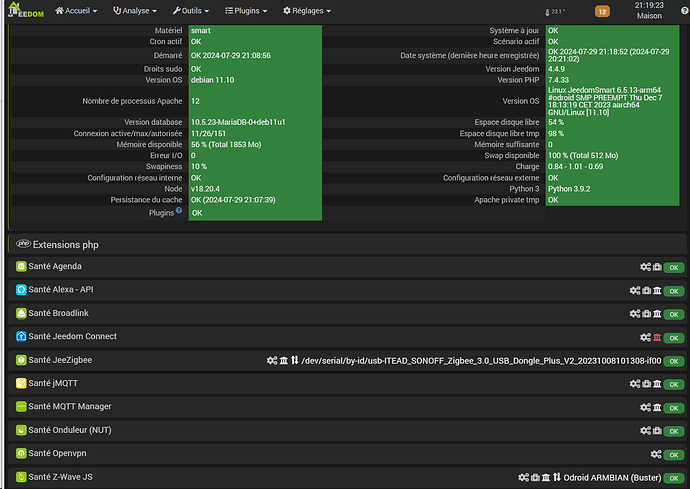Click the Santé jMQTT plugin icon
The image size is (690, 489).
21,383
